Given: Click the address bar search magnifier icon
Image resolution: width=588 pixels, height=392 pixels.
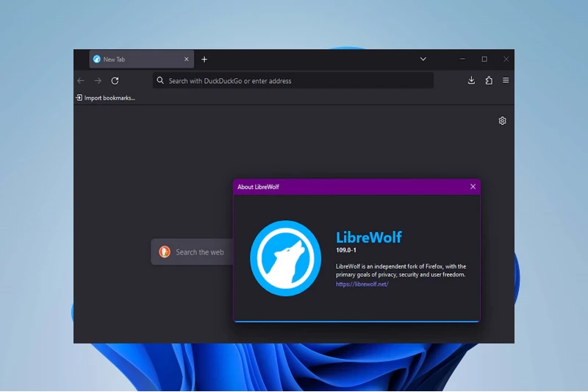Looking at the screenshot, I should click(x=160, y=81).
